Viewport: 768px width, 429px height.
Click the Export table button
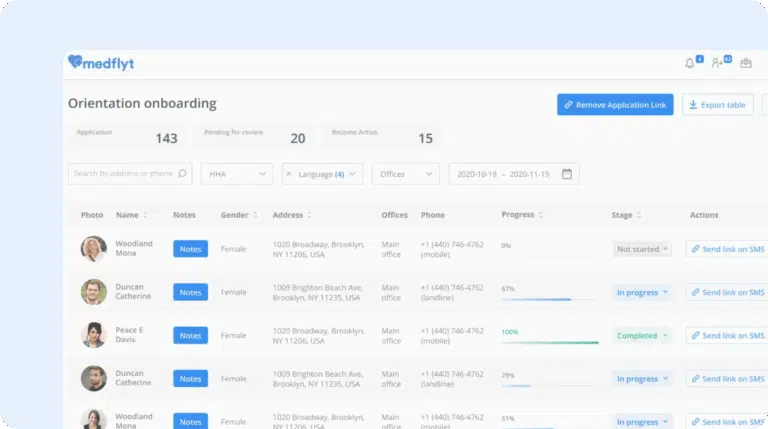718,105
